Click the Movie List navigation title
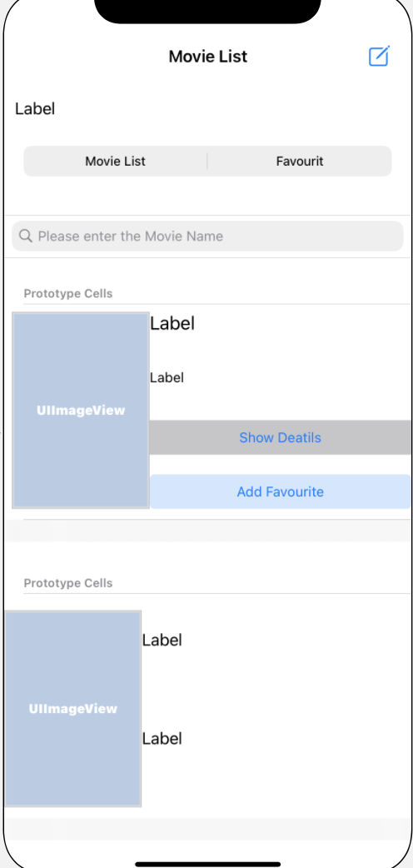This screenshot has height=868, width=413. click(x=208, y=57)
